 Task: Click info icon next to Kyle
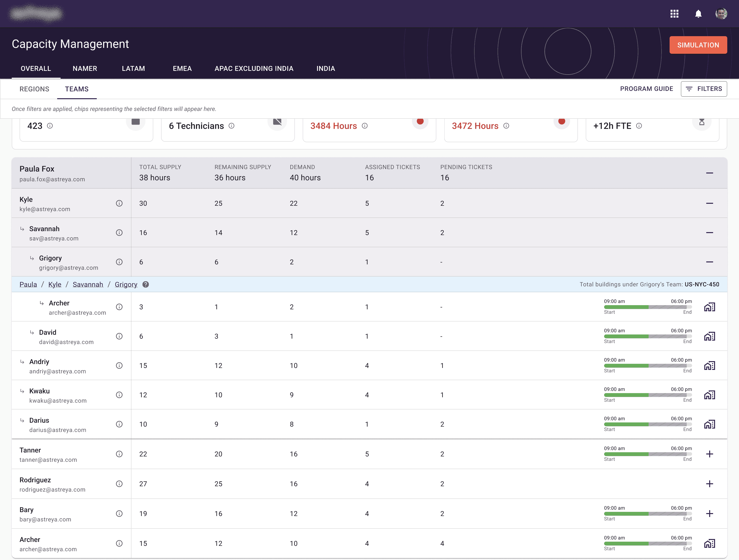pyautogui.click(x=119, y=203)
